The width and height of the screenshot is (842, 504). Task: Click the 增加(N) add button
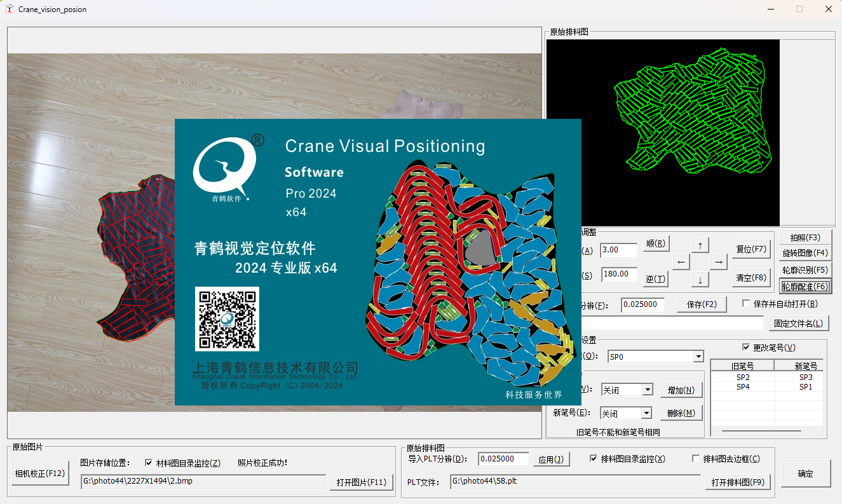coord(681,390)
